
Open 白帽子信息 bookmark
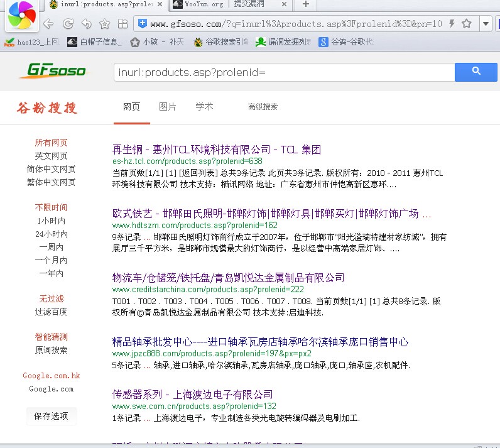[94, 41]
